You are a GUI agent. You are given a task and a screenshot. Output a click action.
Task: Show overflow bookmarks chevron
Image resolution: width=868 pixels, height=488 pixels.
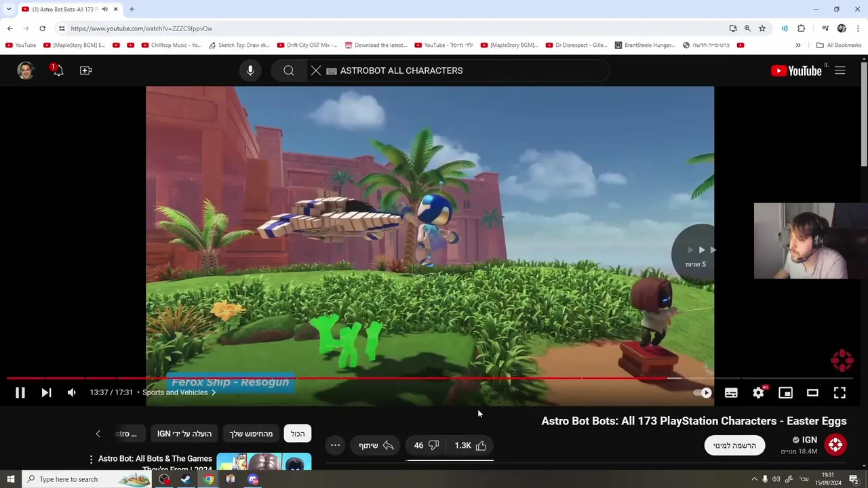tap(798, 45)
